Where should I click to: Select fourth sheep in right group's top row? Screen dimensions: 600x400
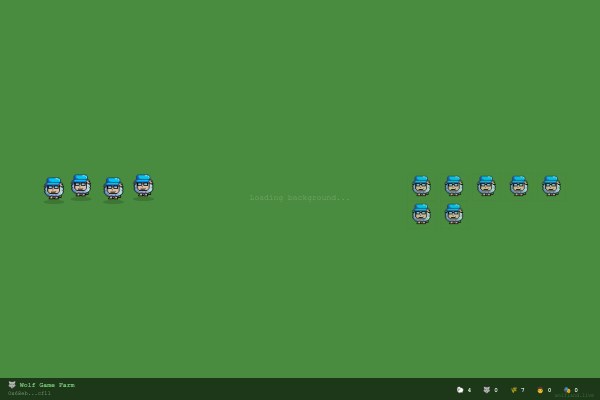pyautogui.click(x=518, y=186)
